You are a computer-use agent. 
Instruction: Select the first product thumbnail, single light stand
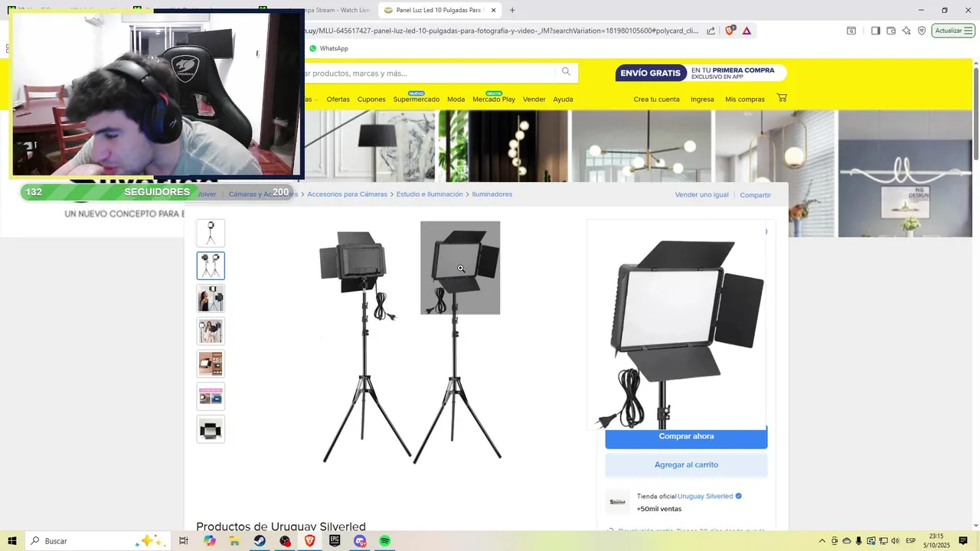tap(211, 233)
